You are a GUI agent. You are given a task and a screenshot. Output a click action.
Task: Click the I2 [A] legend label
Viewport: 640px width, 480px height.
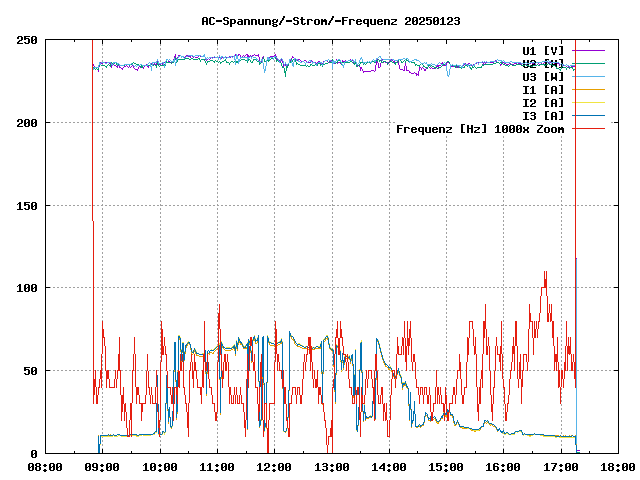[543, 103]
